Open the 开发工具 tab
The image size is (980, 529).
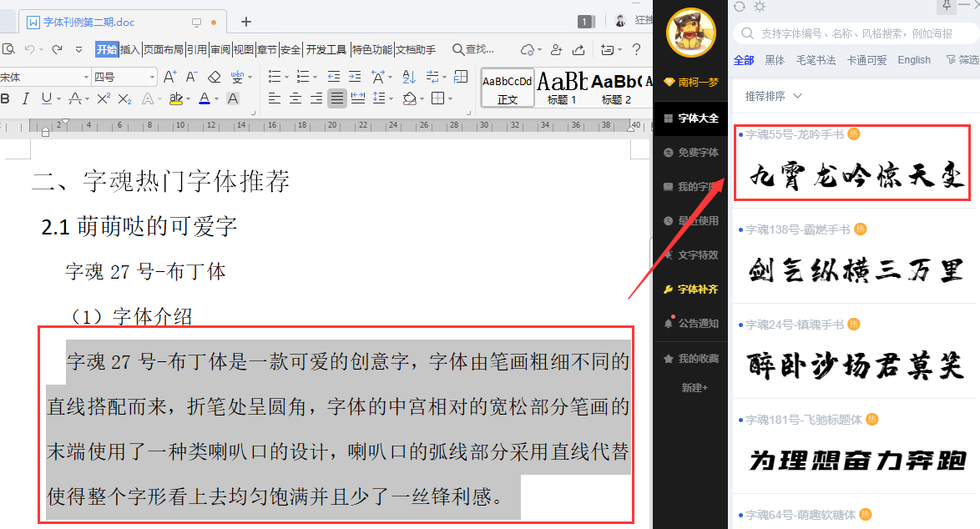[326, 49]
